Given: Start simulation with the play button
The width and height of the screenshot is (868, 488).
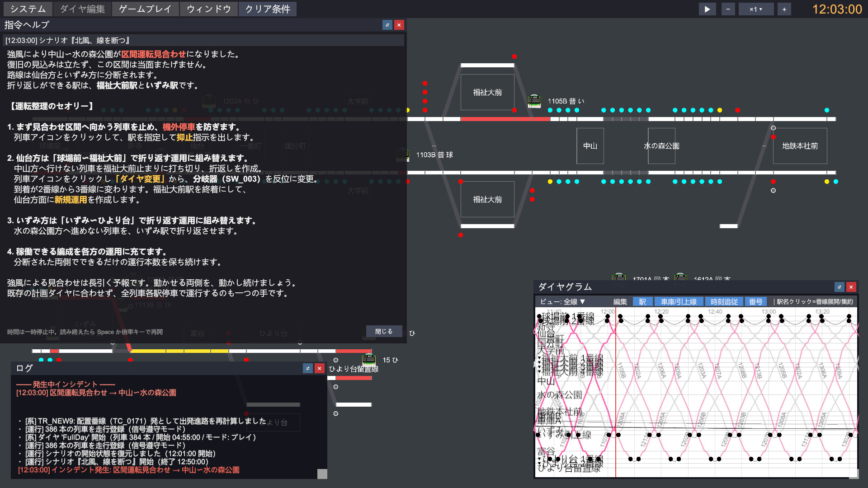Looking at the screenshot, I should click(x=707, y=9).
